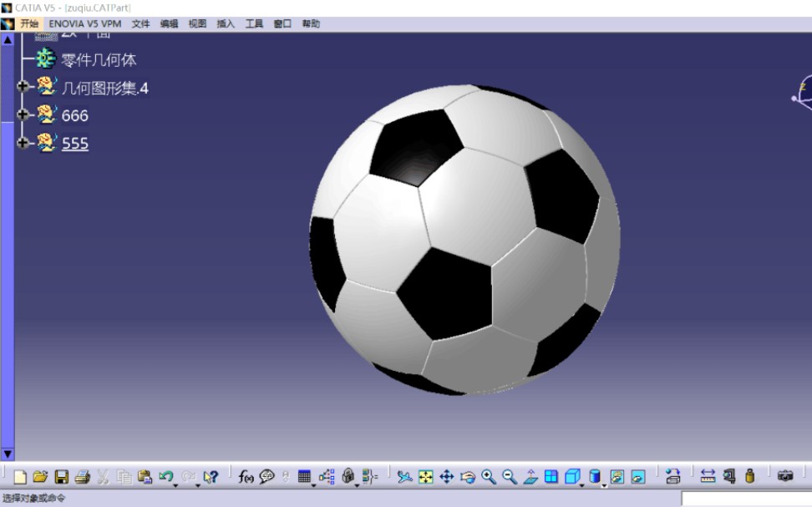Click the Undo arrow icon
This screenshot has width=812, height=507.
(165, 476)
